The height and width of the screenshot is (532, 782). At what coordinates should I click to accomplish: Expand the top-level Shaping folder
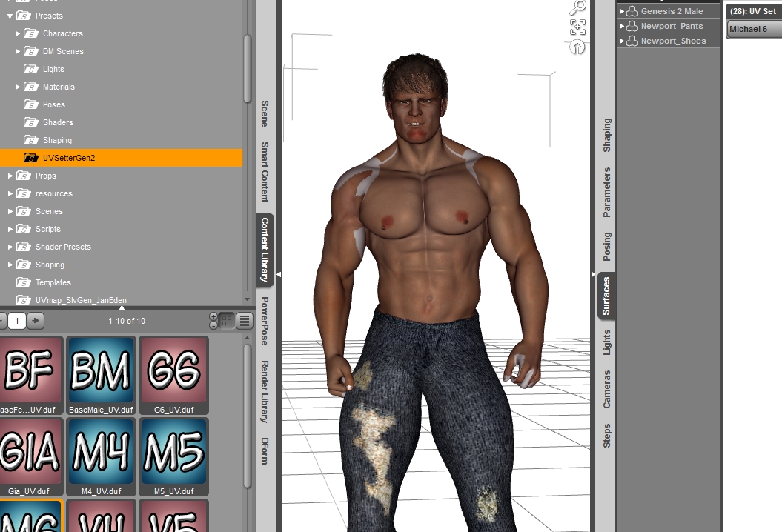pos(10,265)
